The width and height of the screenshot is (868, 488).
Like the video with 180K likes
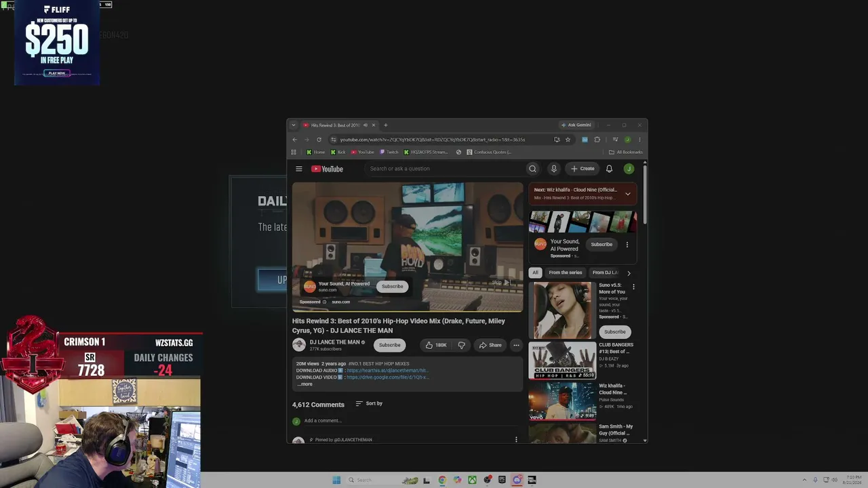436,345
